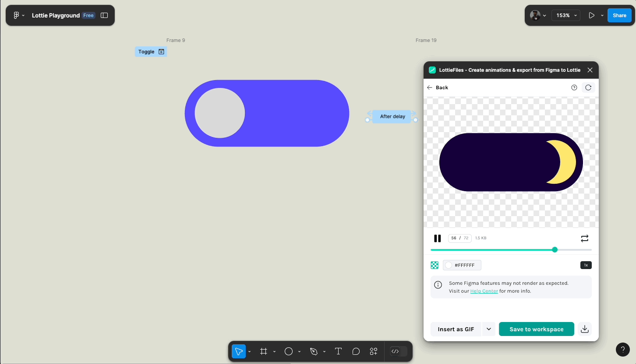
Task: Toggle loop playback in preview
Action: [x=584, y=238]
